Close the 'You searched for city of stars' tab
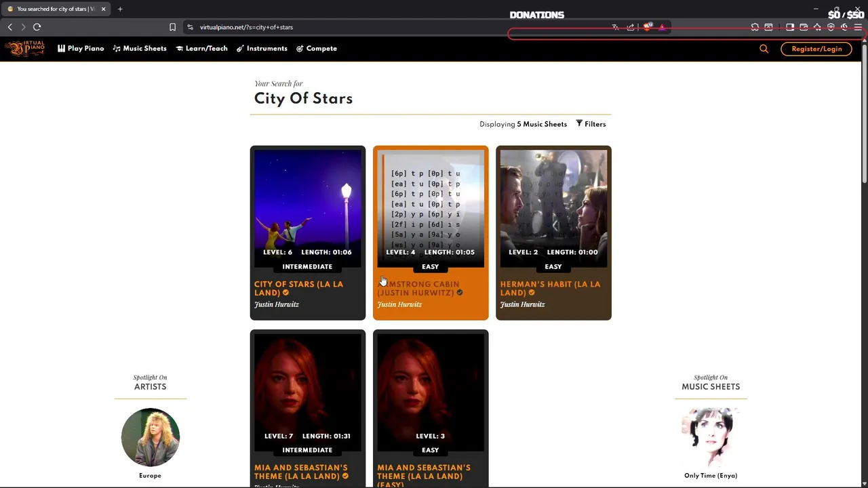 click(103, 9)
